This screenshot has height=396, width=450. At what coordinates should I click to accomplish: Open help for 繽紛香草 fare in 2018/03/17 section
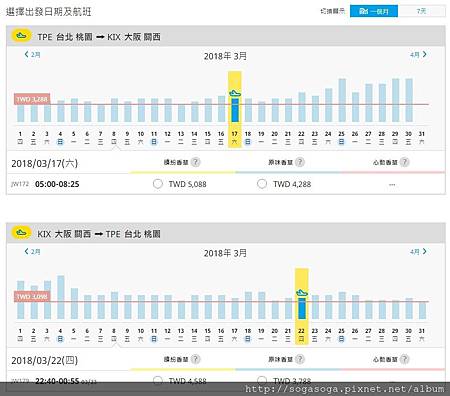point(196,162)
